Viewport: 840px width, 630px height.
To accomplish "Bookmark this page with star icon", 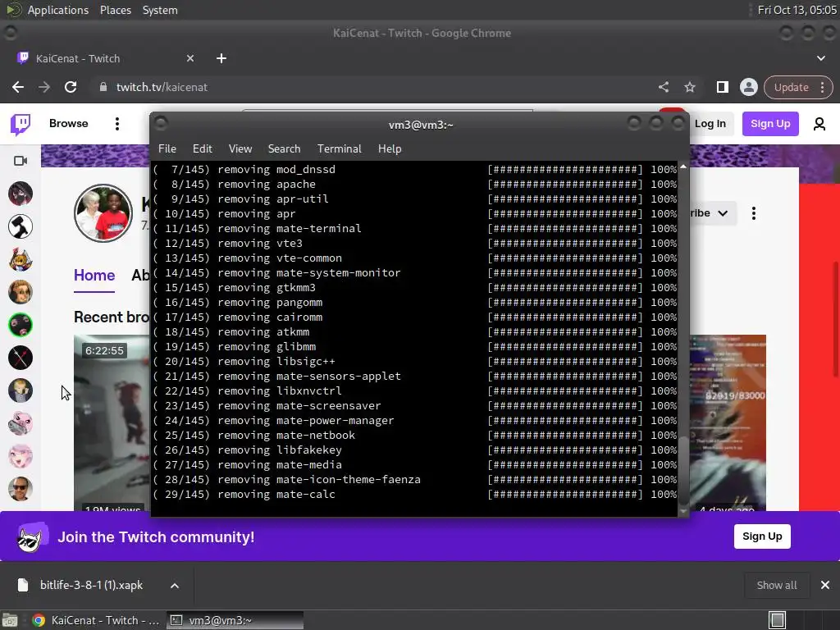I will coord(689,87).
